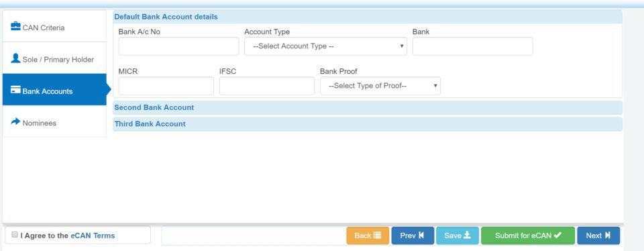
Task: Switch to the CAN Criteria tab
Action: point(54,26)
